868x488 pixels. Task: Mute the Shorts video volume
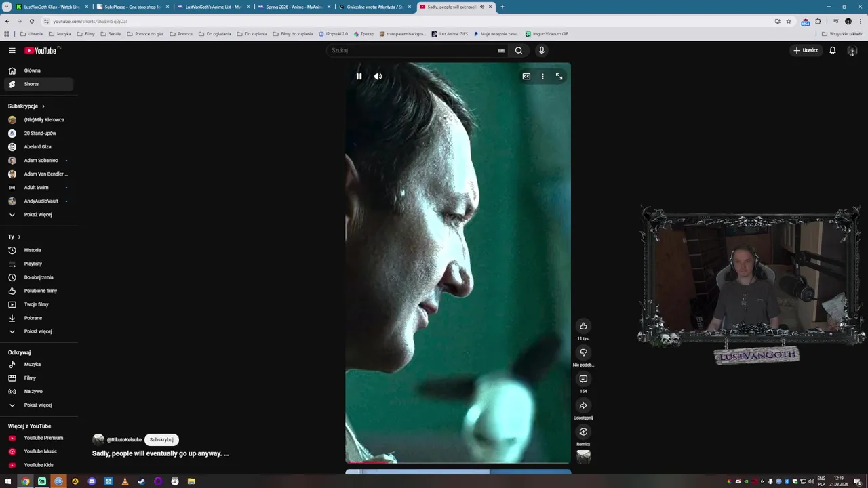(x=378, y=77)
